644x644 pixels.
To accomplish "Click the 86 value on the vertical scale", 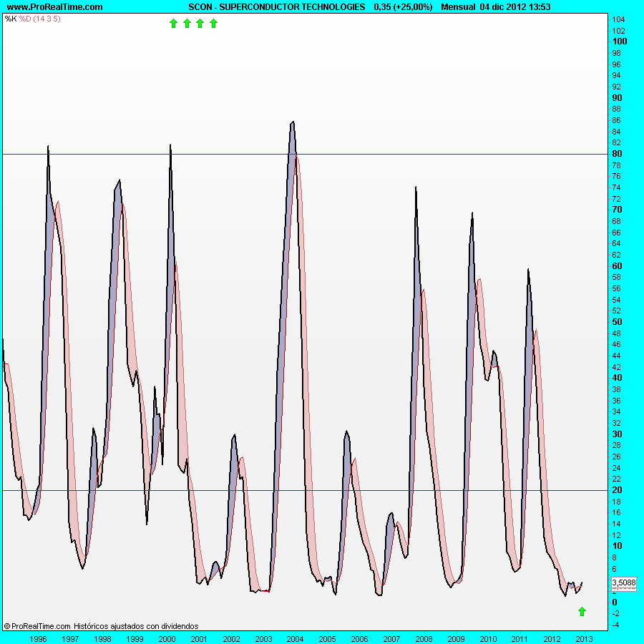I will (x=616, y=120).
